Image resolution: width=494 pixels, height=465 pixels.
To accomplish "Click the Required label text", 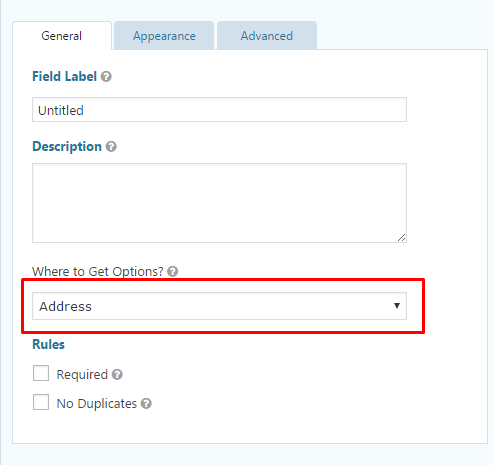I will tap(82, 375).
